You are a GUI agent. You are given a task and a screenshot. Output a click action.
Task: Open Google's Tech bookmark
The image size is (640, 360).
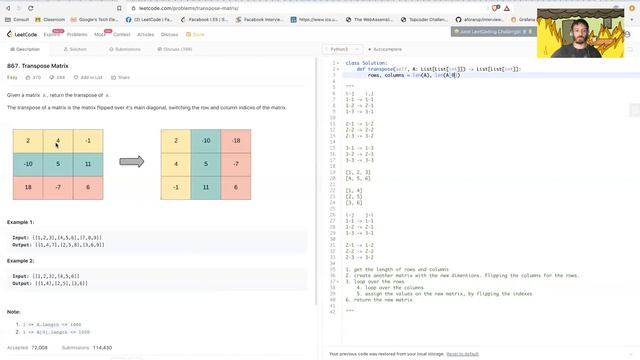coord(95,19)
